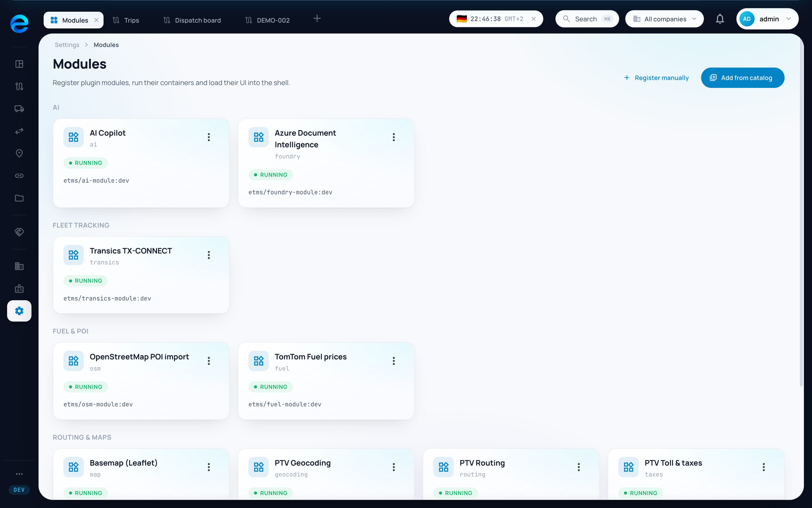Viewport: 812px width, 508px height.
Task: Click the e logo at top left
Action: pyautogui.click(x=20, y=24)
